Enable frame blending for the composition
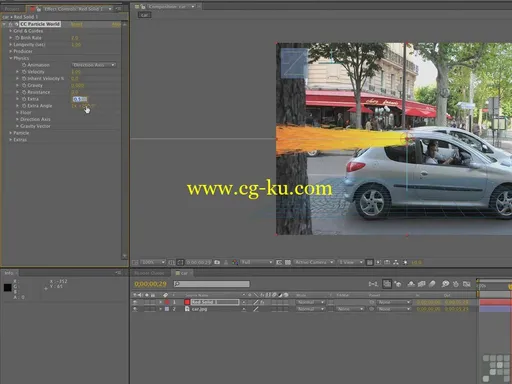This screenshot has width=512, height=384. 422,284
